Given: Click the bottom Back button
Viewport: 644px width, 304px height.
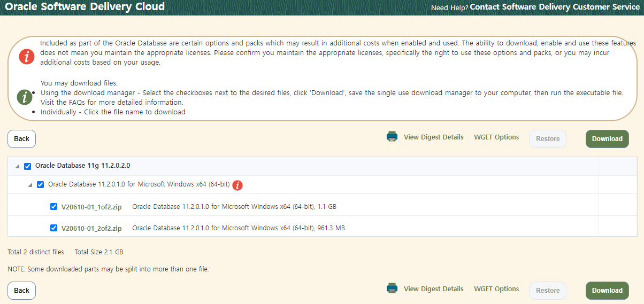Looking at the screenshot, I should 21,291.
